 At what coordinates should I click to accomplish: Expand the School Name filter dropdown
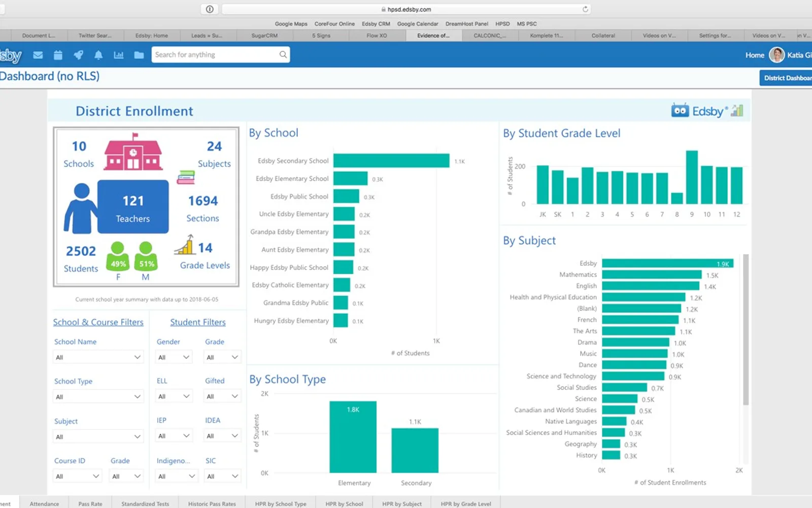click(x=98, y=357)
